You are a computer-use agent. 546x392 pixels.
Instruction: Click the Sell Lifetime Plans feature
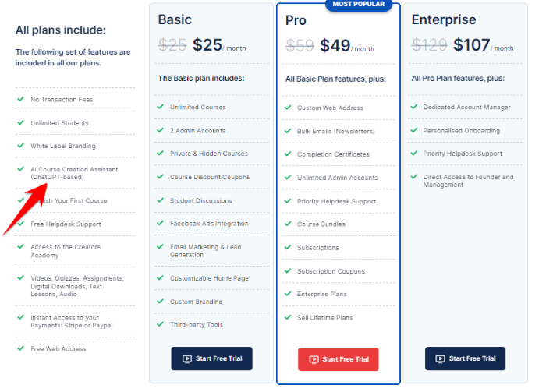tap(325, 317)
